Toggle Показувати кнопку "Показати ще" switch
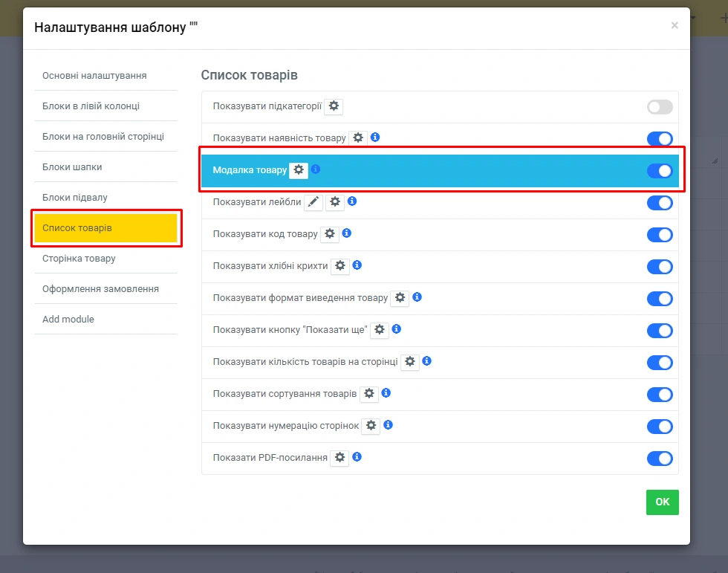Image resolution: width=728 pixels, height=573 pixels. tap(659, 331)
